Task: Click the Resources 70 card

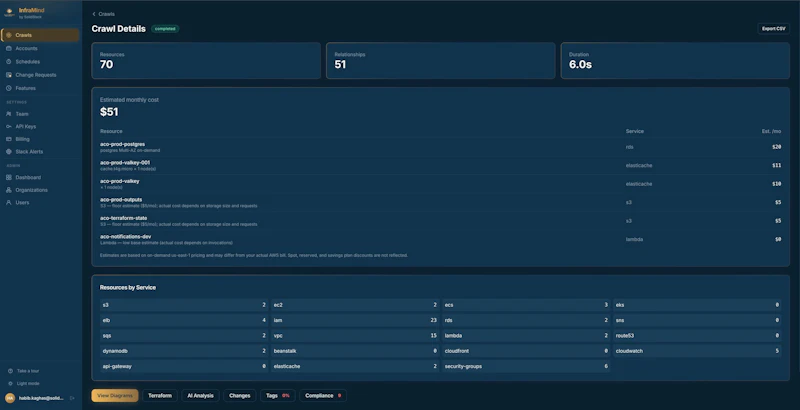Action: point(206,61)
